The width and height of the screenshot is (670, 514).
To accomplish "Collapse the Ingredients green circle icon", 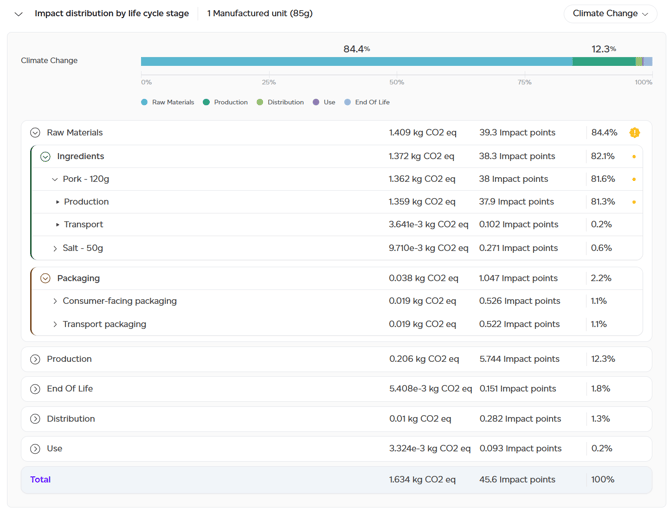I will pyautogui.click(x=45, y=157).
